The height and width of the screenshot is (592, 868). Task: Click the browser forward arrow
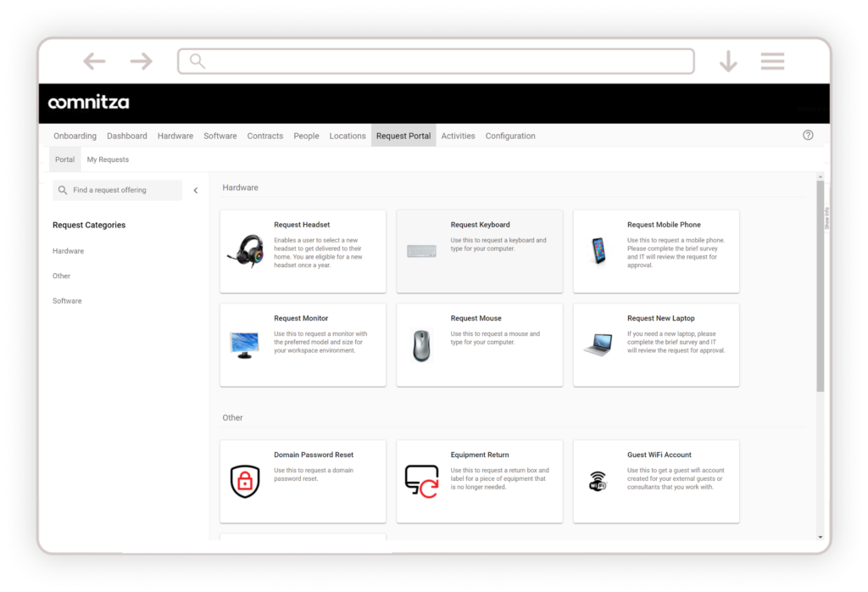pyautogui.click(x=142, y=61)
